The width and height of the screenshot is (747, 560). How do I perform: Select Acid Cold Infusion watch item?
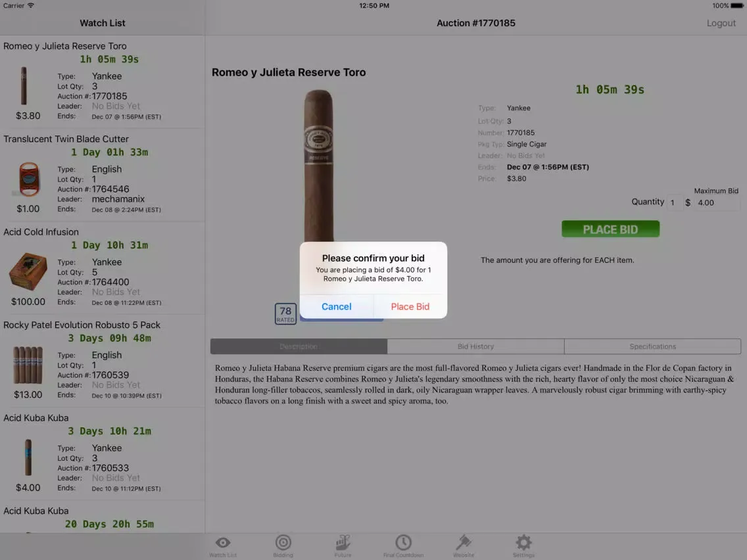click(x=103, y=268)
